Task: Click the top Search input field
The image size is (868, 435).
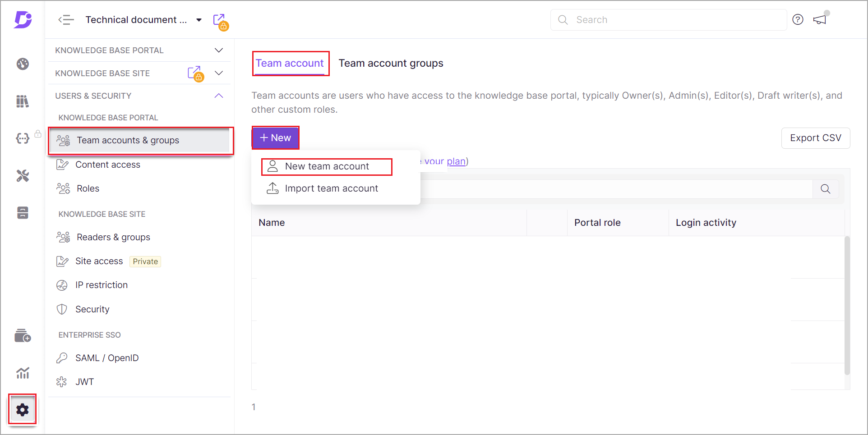Action: tap(668, 20)
